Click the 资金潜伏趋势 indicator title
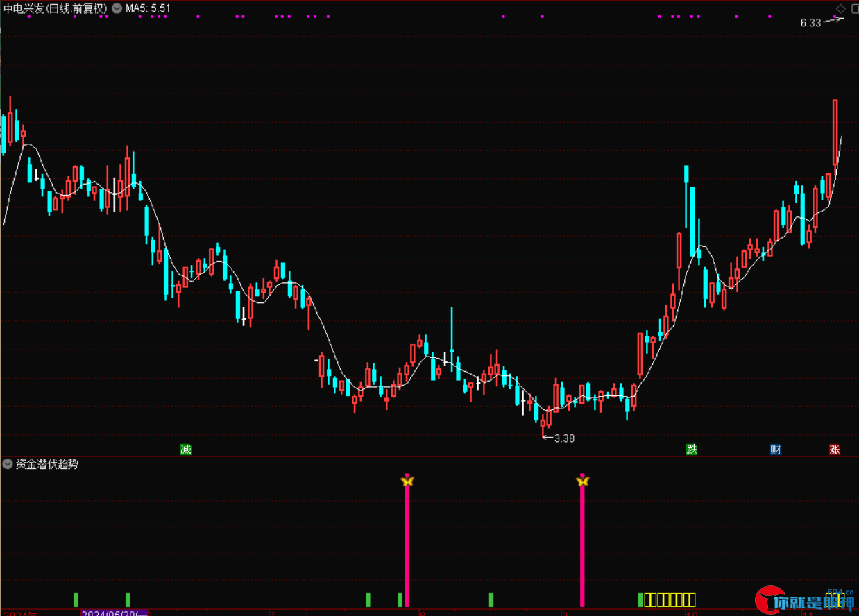 click(x=47, y=464)
